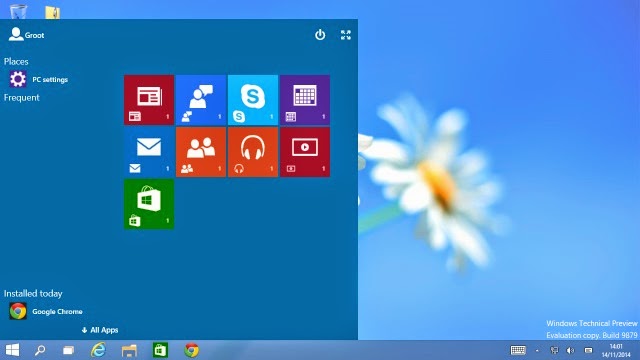Expand the All Apps list
The image size is (640, 360).
pos(100,330)
